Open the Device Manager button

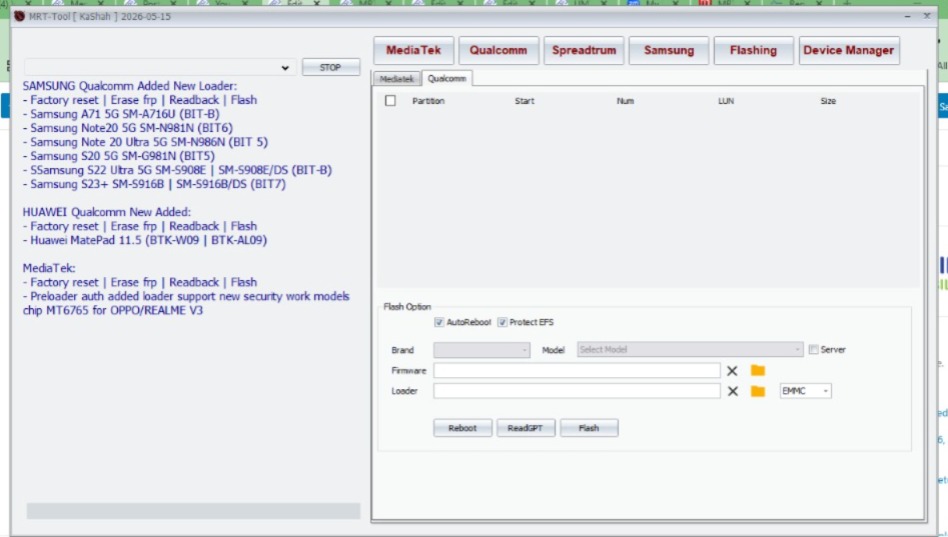click(849, 50)
